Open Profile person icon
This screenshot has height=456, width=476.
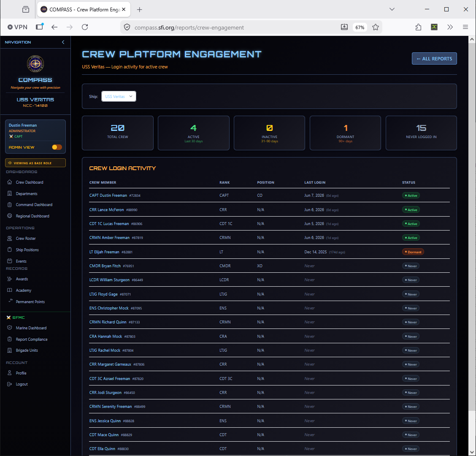[9, 373]
